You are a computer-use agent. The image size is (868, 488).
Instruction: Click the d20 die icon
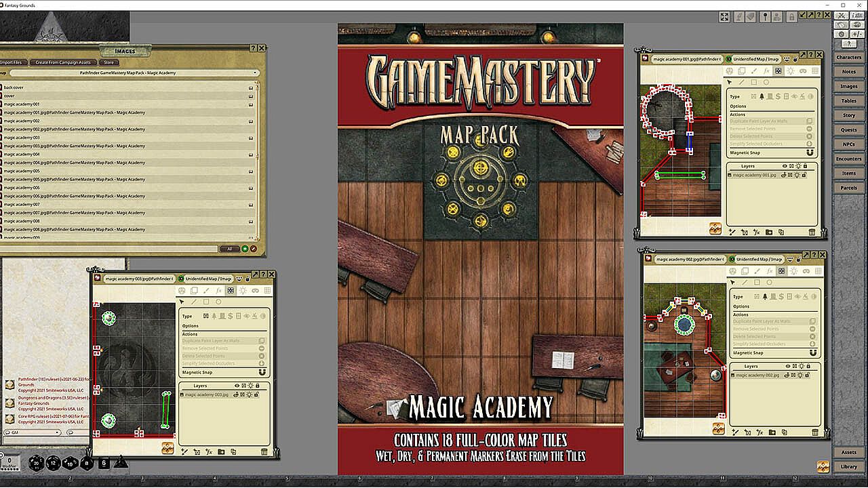tap(36, 464)
